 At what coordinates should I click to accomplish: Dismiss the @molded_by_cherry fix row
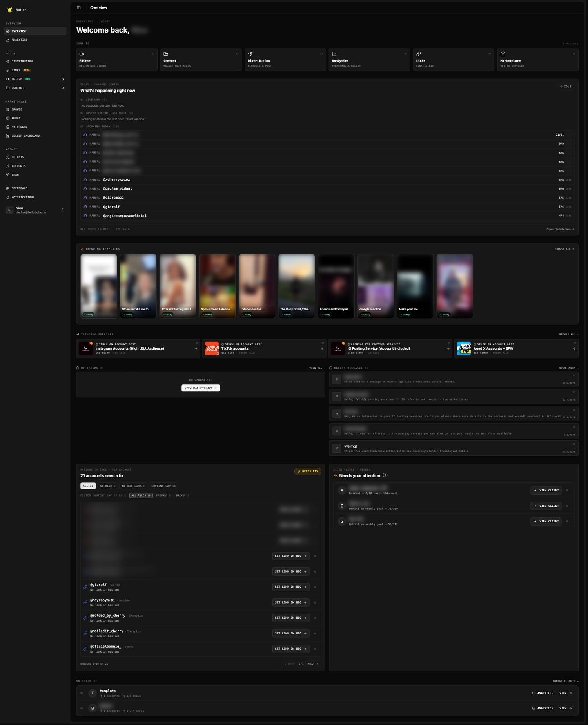pyautogui.click(x=315, y=618)
